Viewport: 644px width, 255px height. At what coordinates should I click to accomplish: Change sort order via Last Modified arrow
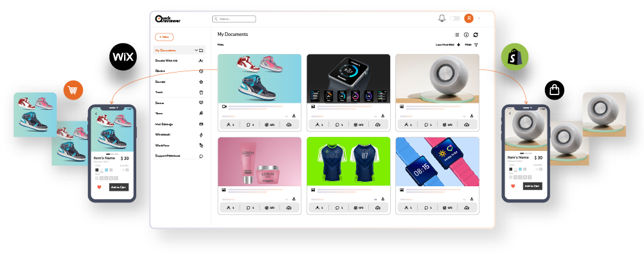point(459,45)
